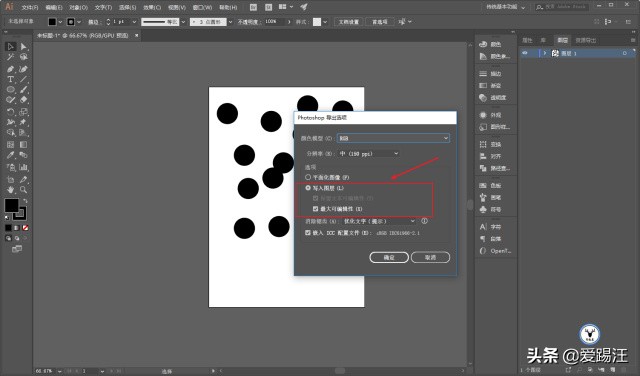This screenshot has width=640, height=376.
Task: Toggle Embed ICC Profile checkbox
Action: [308, 232]
